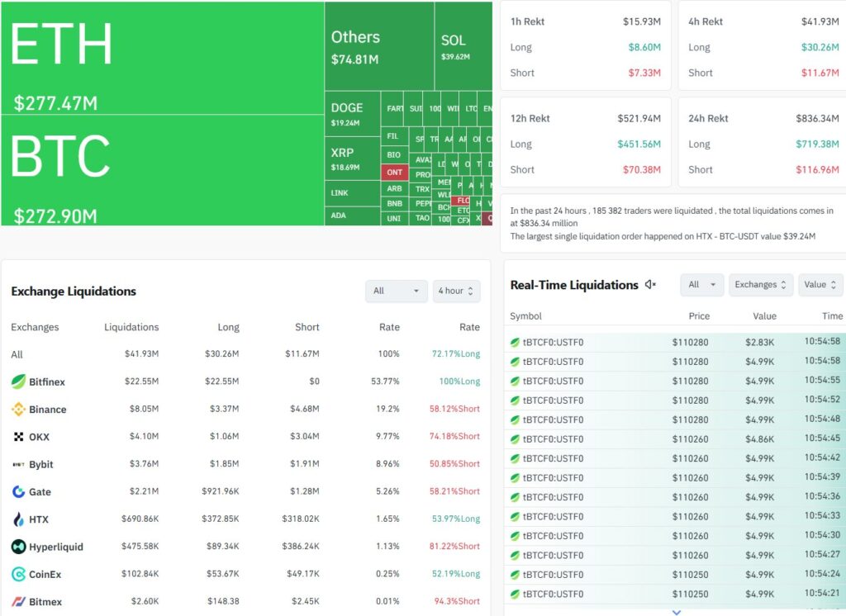Toggle the Value sort selector

[820, 284]
